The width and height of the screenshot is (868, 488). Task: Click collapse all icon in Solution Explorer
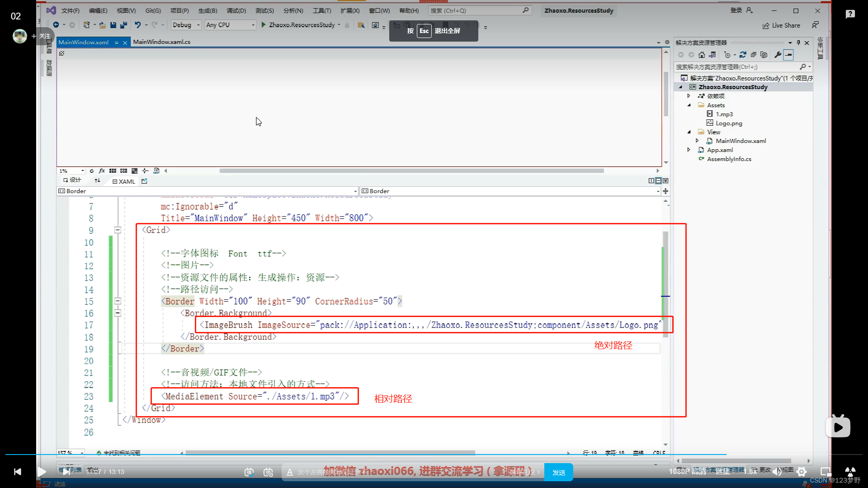[x=753, y=55]
